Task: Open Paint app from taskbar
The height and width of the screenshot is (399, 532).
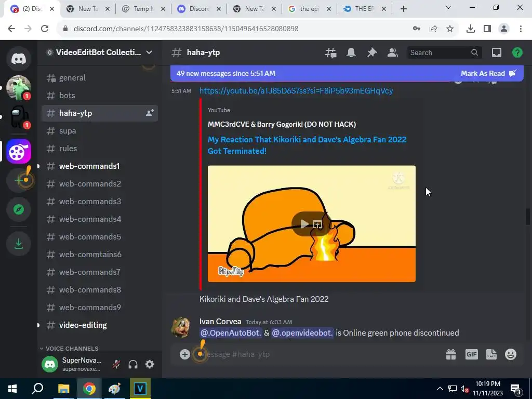Action: [x=114, y=389]
